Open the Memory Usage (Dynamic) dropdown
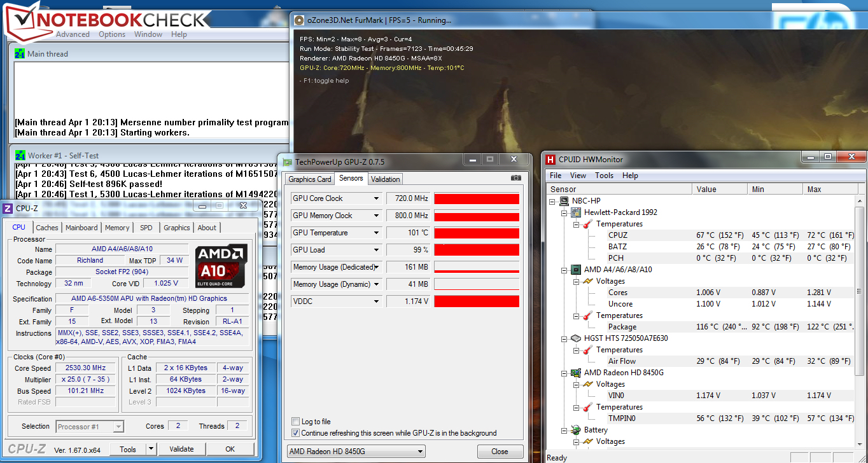Image resolution: width=868 pixels, height=463 pixels. click(377, 284)
